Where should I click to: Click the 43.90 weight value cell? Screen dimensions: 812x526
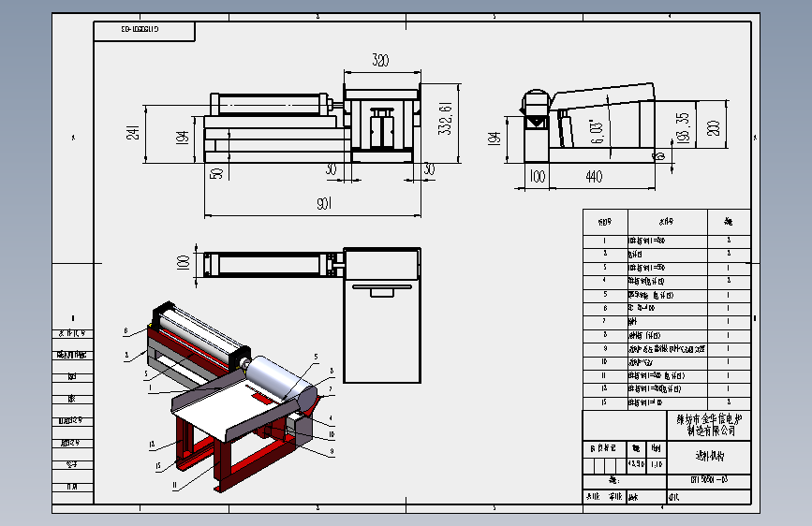[x=637, y=464]
